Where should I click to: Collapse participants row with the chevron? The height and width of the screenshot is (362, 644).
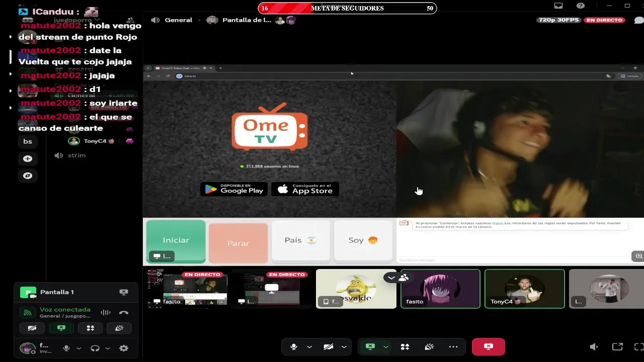(x=391, y=278)
